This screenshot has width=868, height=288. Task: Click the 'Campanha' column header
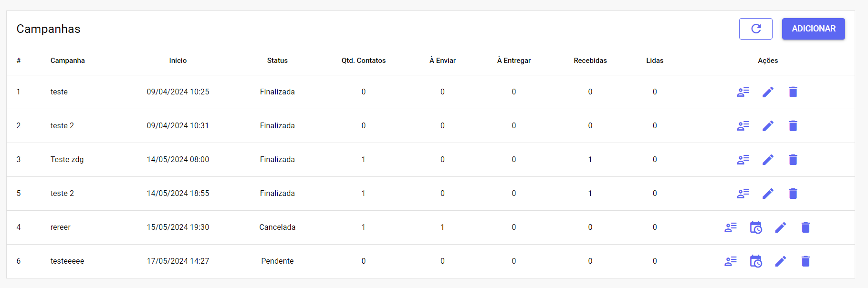pyautogui.click(x=68, y=61)
